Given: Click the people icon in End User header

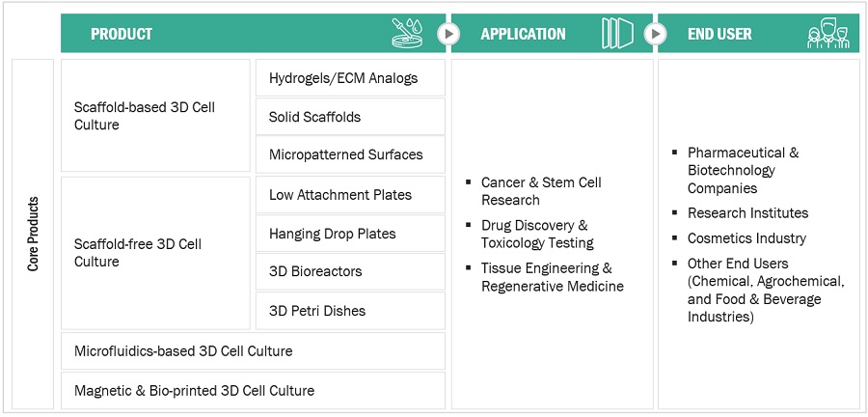Looking at the screenshot, I should [828, 35].
